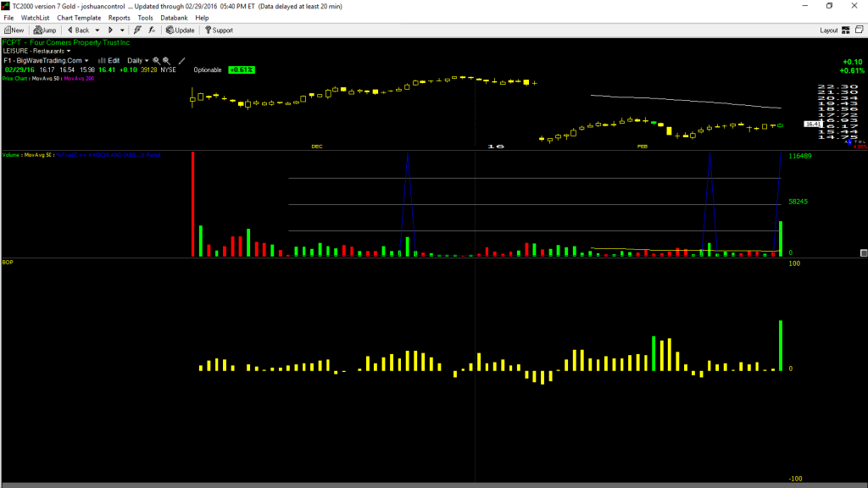Click Update to refresh data

pos(181,30)
